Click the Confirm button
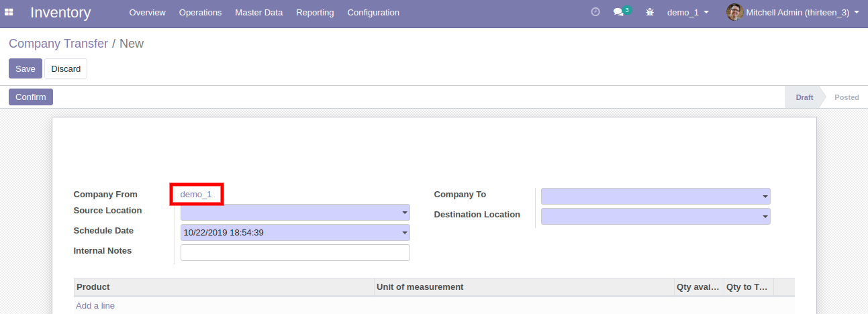Screen dimensions: 868x314 [31, 97]
